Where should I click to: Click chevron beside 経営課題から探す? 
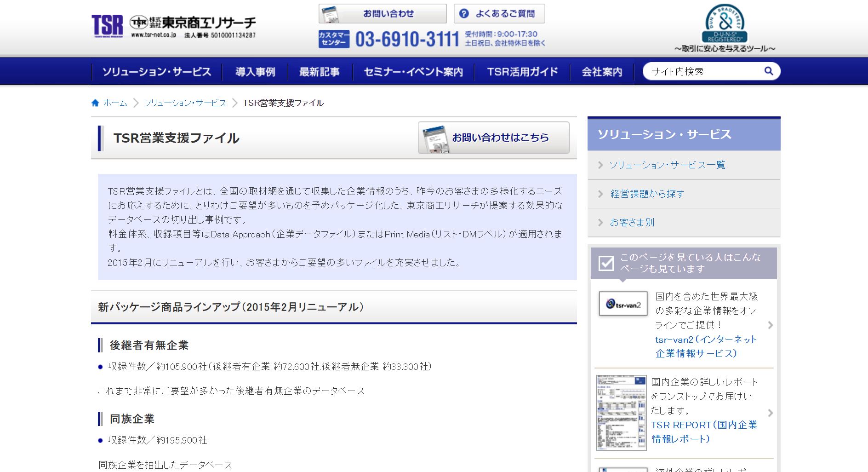click(600, 194)
